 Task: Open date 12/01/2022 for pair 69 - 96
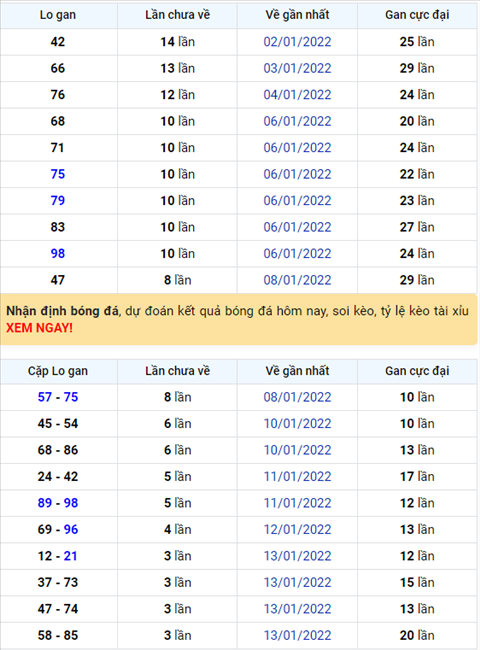[297, 529]
